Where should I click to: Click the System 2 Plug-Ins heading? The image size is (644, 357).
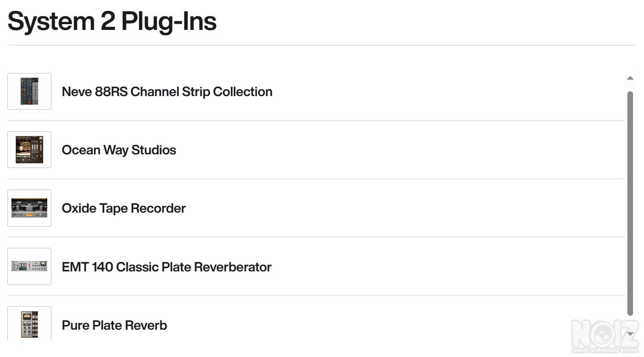click(112, 22)
